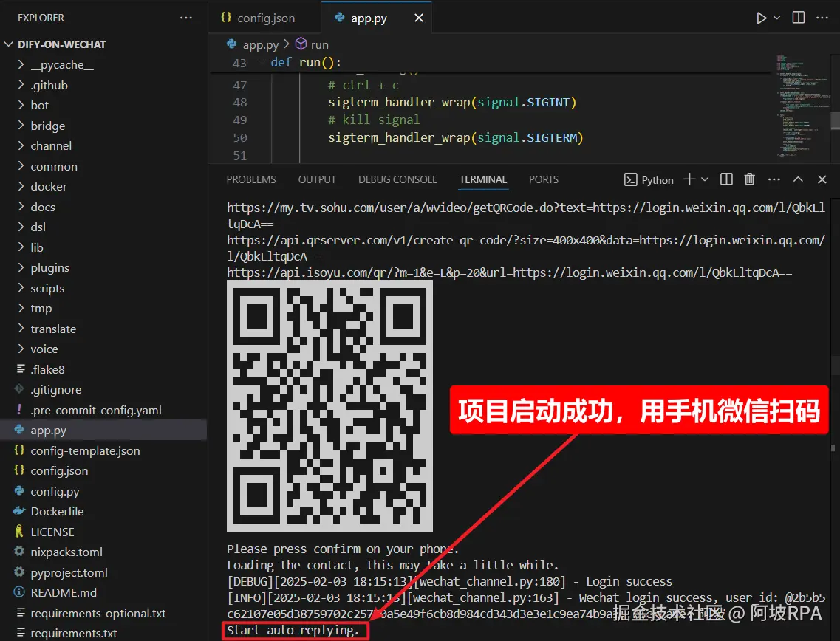Maximize the panel with up chevron
This screenshot has width=840, height=641.
pyautogui.click(x=798, y=179)
